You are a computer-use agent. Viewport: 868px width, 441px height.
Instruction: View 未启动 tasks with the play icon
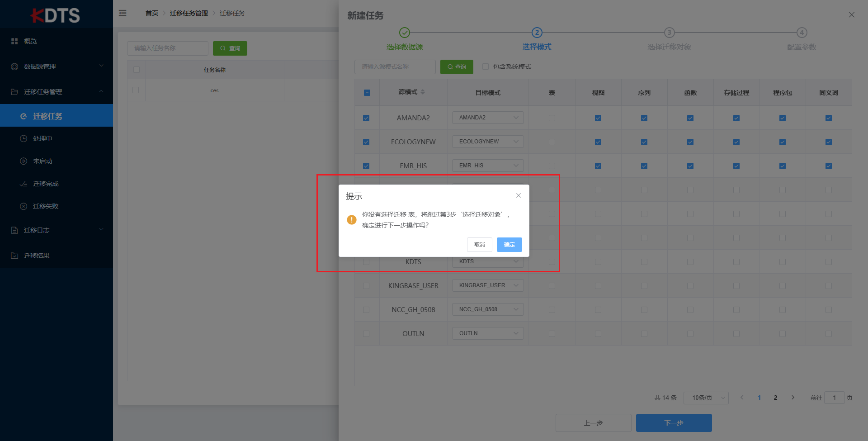coord(42,161)
